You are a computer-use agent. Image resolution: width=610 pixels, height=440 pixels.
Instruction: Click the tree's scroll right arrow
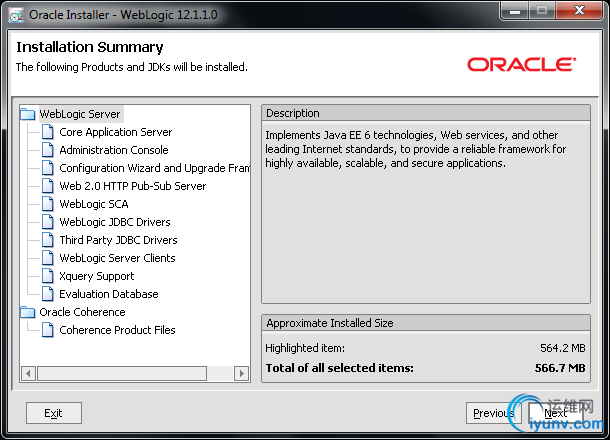pyautogui.click(x=242, y=373)
